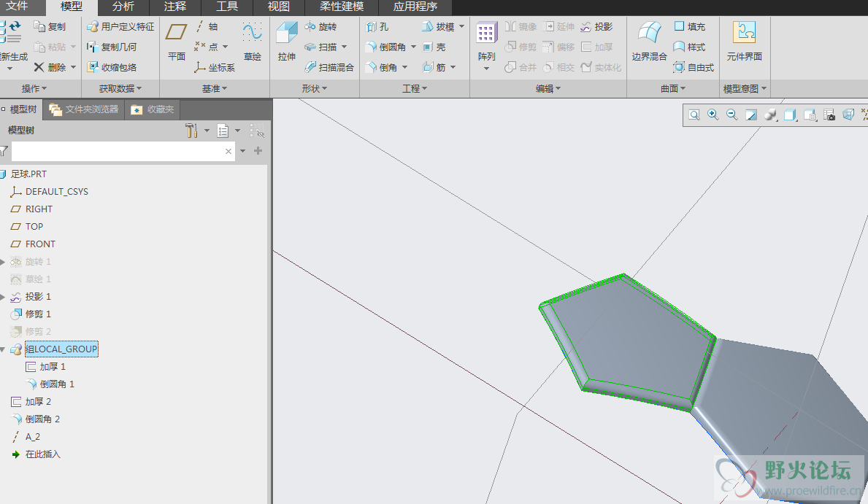Open the 文件夹浏览器 (Folder Browser) tab
The image size is (868, 504).
pyautogui.click(x=84, y=109)
